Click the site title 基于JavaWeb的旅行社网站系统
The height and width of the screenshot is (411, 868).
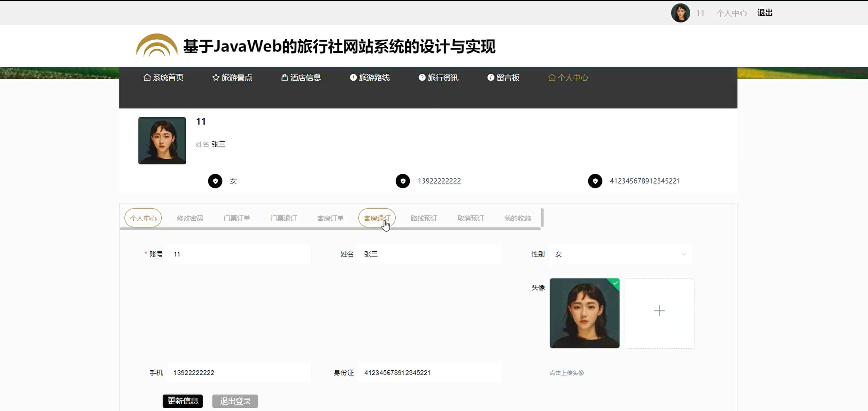click(339, 46)
